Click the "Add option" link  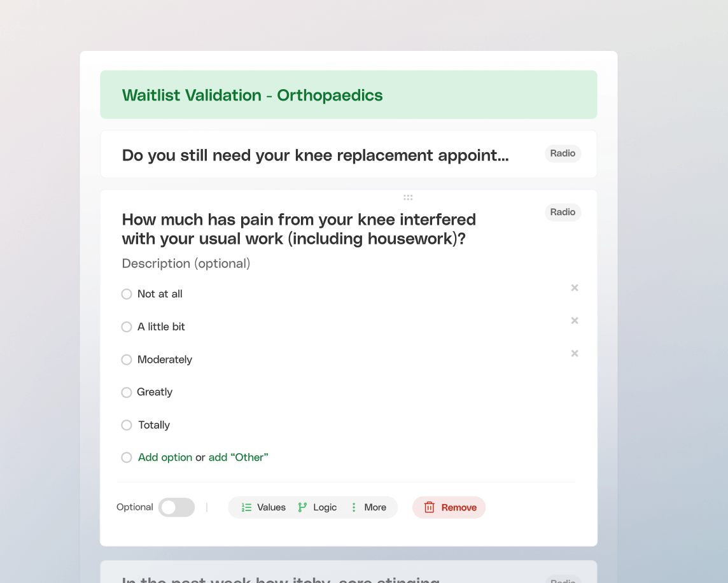[x=165, y=458]
